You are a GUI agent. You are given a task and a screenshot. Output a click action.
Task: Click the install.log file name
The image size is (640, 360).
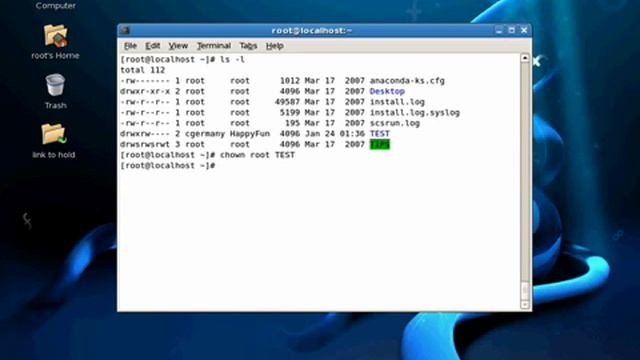(397, 102)
